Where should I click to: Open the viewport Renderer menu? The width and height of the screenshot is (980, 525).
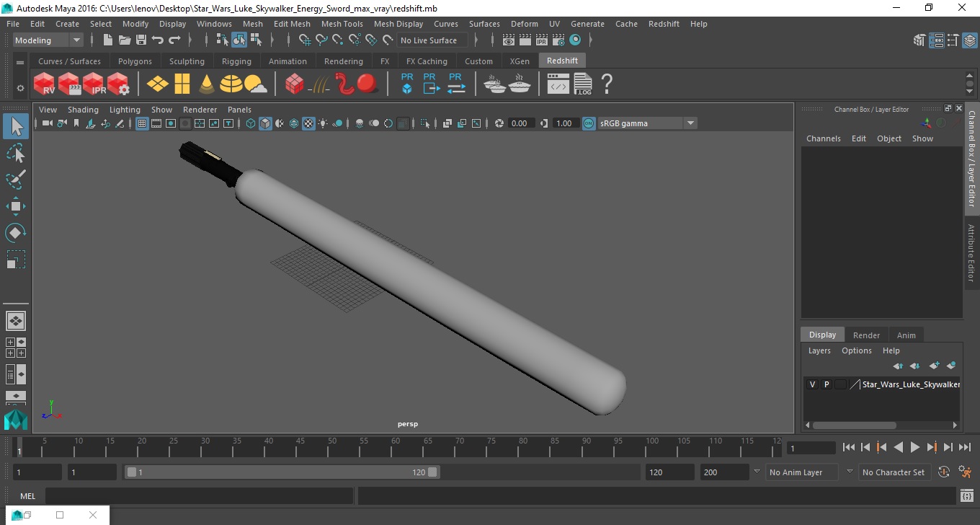200,110
